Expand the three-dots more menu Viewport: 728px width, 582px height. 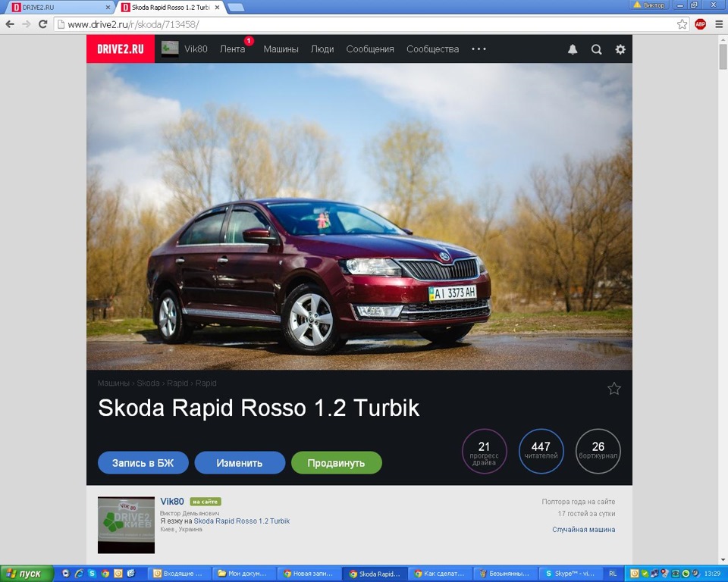pyautogui.click(x=479, y=48)
